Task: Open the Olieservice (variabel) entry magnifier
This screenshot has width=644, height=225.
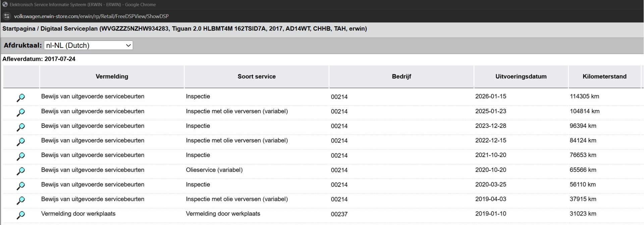Action: [20, 171]
